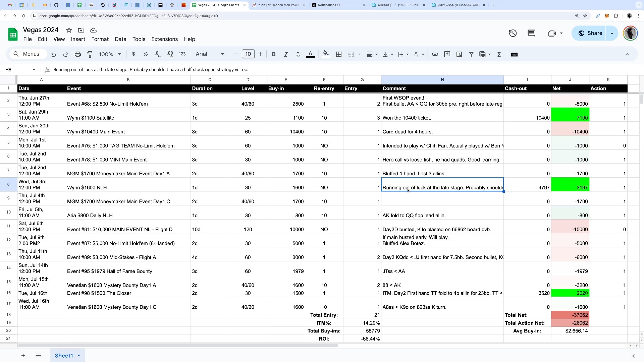Select the Paint format tool

(90, 54)
